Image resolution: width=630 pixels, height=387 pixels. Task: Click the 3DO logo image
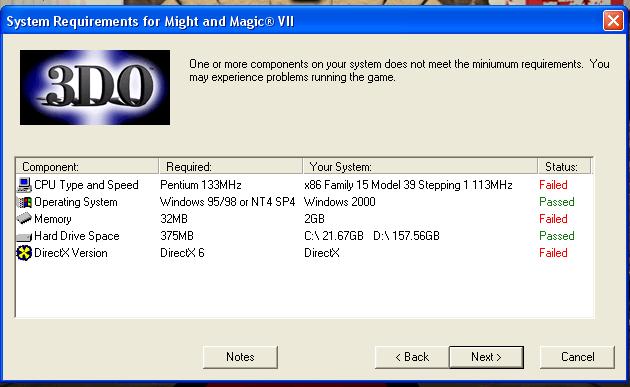click(x=95, y=87)
